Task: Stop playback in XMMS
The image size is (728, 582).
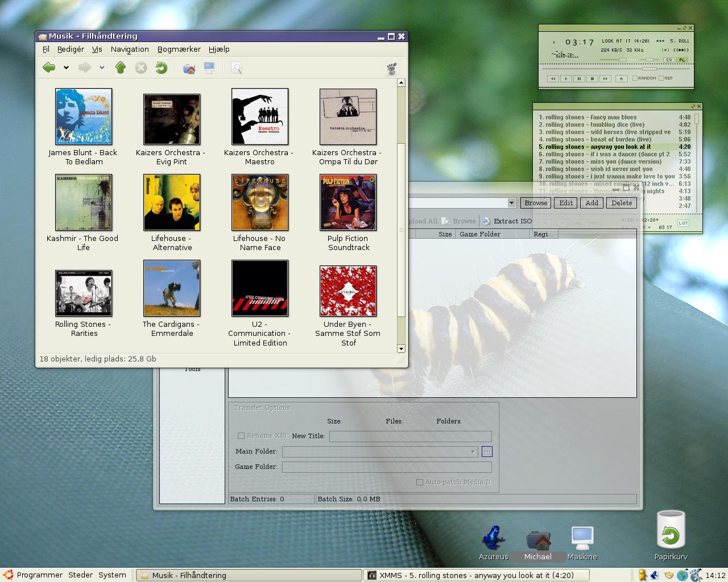Action: click(592, 78)
